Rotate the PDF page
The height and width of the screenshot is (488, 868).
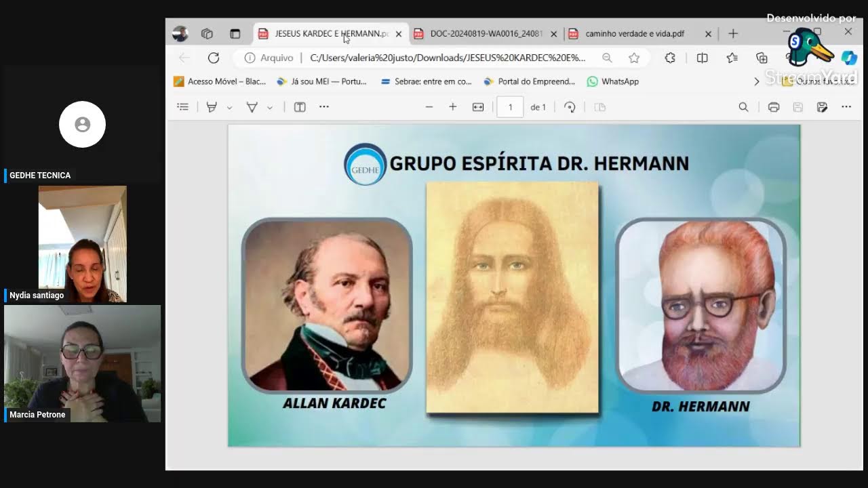coord(570,107)
